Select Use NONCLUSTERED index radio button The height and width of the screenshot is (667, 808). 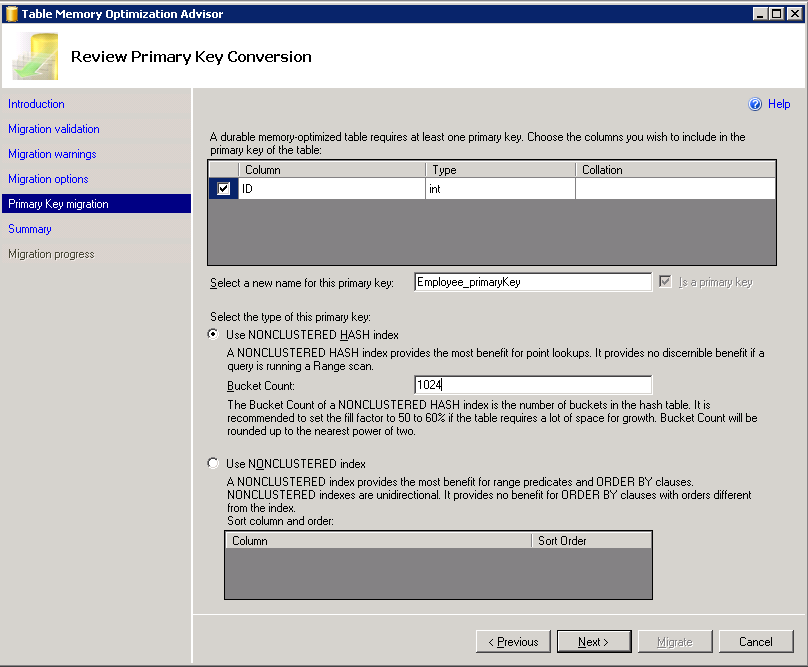tap(213, 463)
